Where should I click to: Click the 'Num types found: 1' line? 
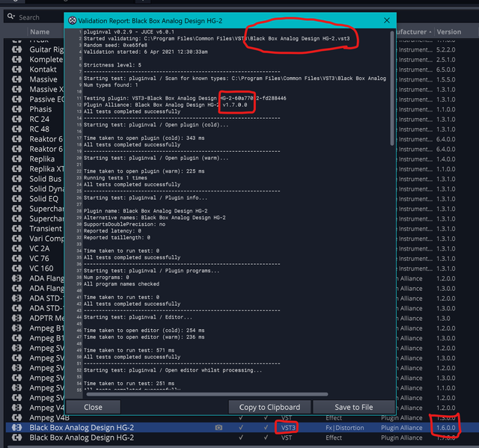point(111,85)
